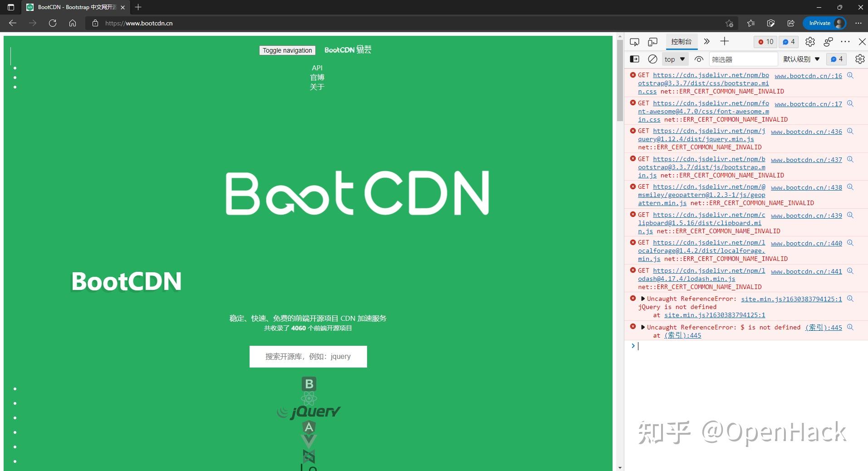Image resolution: width=868 pixels, height=471 pixels.
Task: Expand the first Uncaught ReferenceError entry
Action: click(x=643, y=299)
